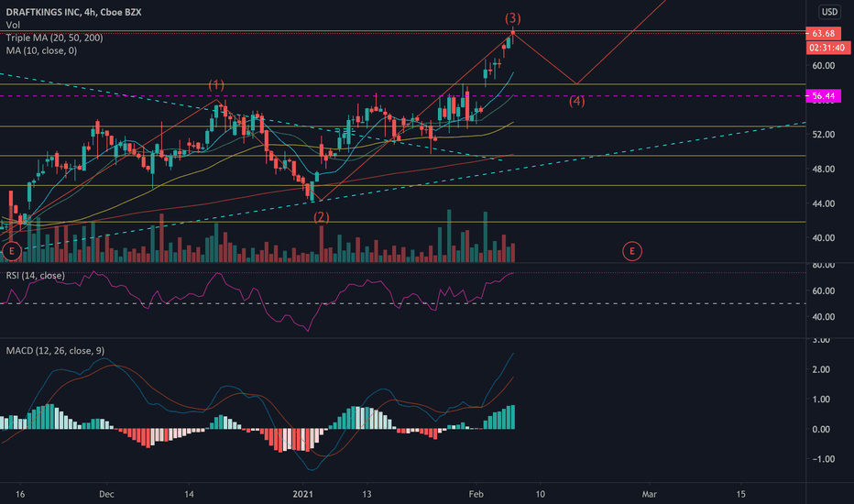The image size is (854, 504).
Task: Click the MACD 0.00 scale value
Action: [x=821, y=430]
